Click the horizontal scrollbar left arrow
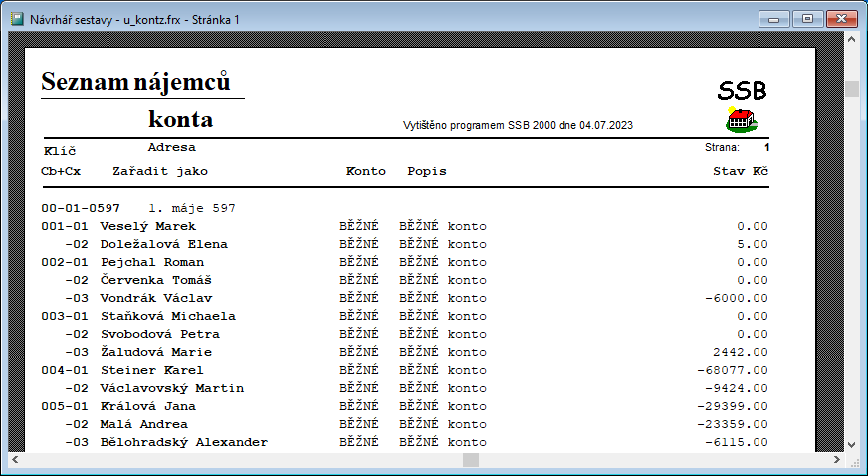Image resolution: width=868 pixels, height=476 pixels. tap(15, 460)
